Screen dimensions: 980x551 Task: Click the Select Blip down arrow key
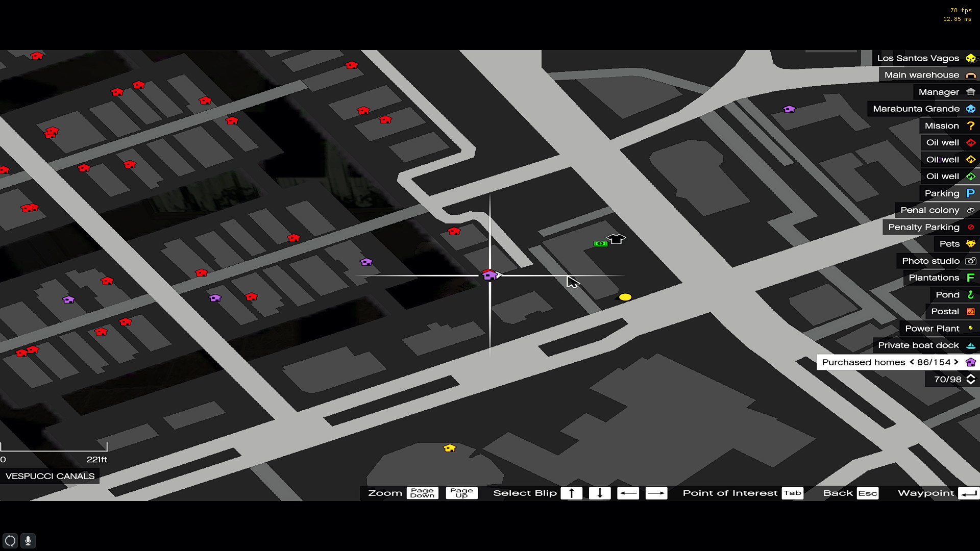tap(600, 493)
